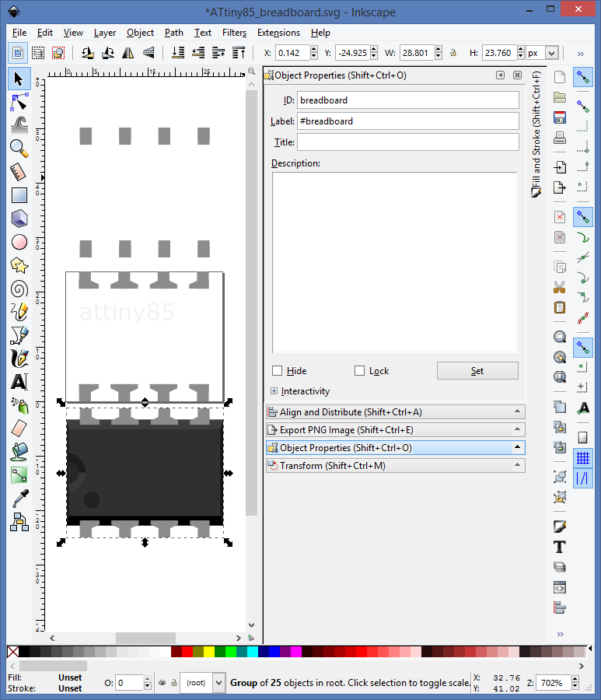This screenshot has height=700, width=601.
Task: Close the Object Properties dock
Action: pos(517,75)
